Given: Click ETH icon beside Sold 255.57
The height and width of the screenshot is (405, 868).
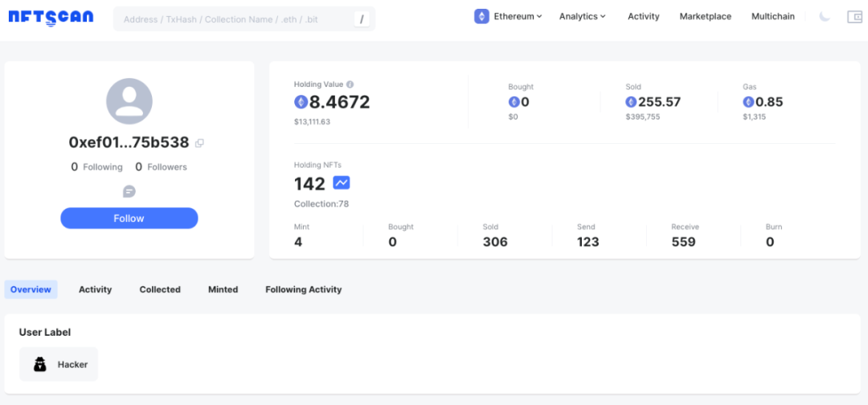Looking at the screenshot, I should click(x=631, y=102).
